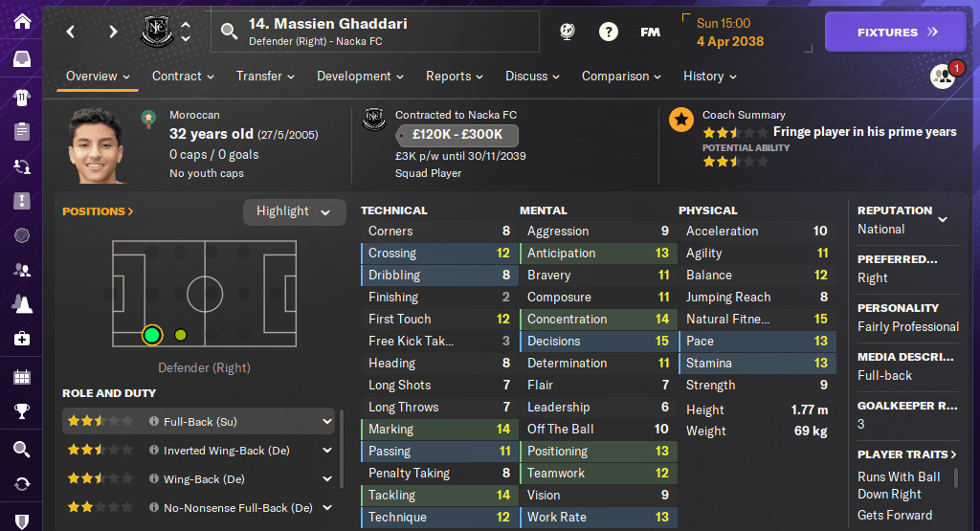
Task: Expand the Full-Back (Su) role row arrow
Action: tap(327, 421)
